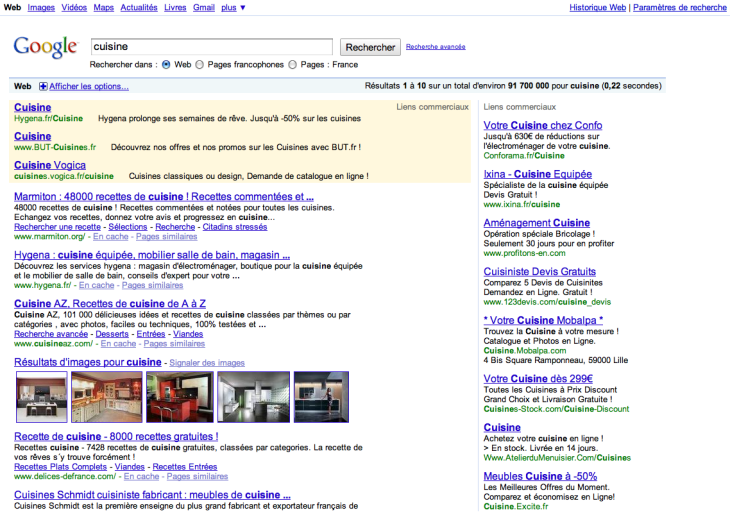Open En cache for delices-defrance.com
The image size is (730, 517).
pos(142,476)
